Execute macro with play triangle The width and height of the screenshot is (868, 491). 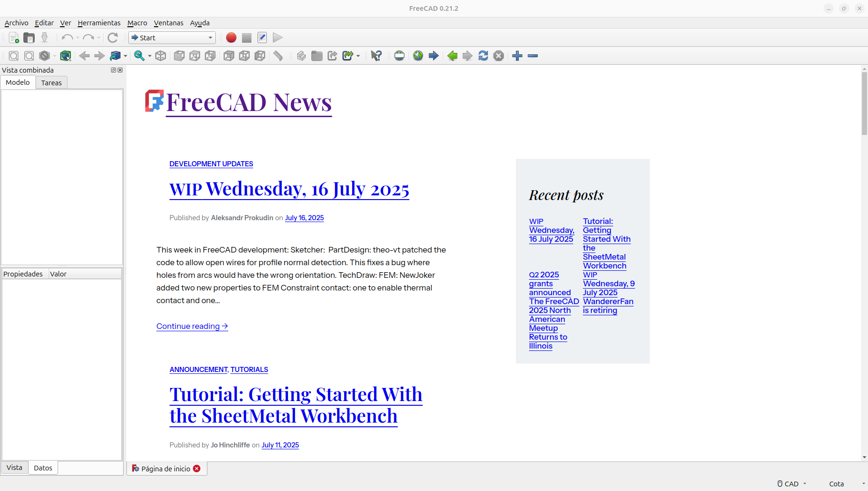pos(278,38)
